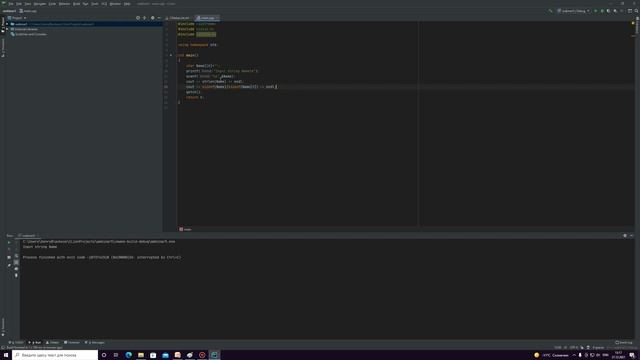Open the Code menu
The height and width of the screenshot is (360, 640).
tap(52, 4)
